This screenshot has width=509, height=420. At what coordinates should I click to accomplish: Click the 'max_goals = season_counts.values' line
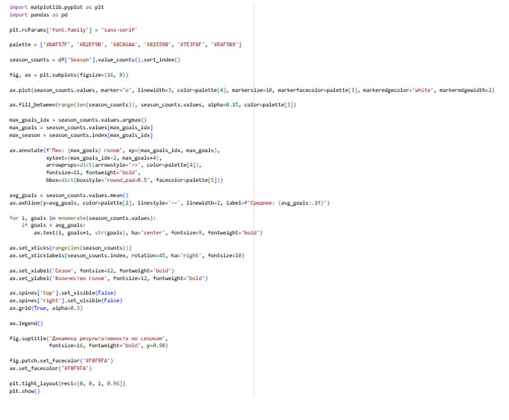[x=81, y=128]
